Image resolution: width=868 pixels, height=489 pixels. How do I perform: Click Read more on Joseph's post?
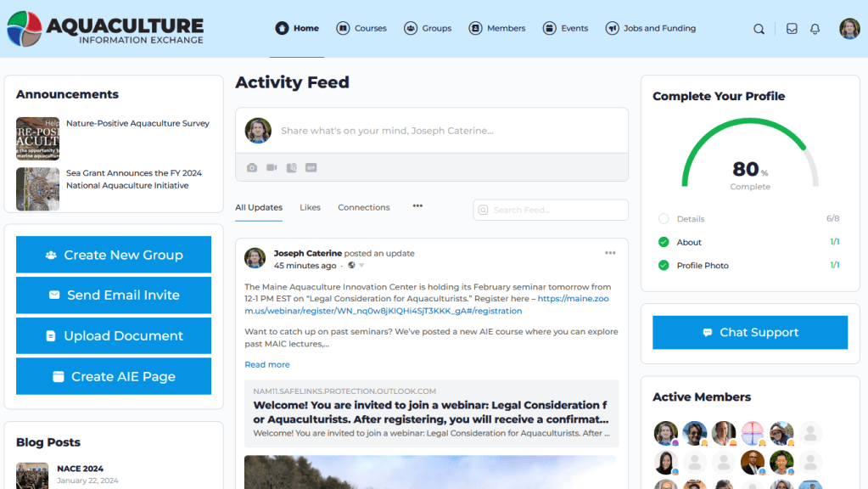point(267,364)
